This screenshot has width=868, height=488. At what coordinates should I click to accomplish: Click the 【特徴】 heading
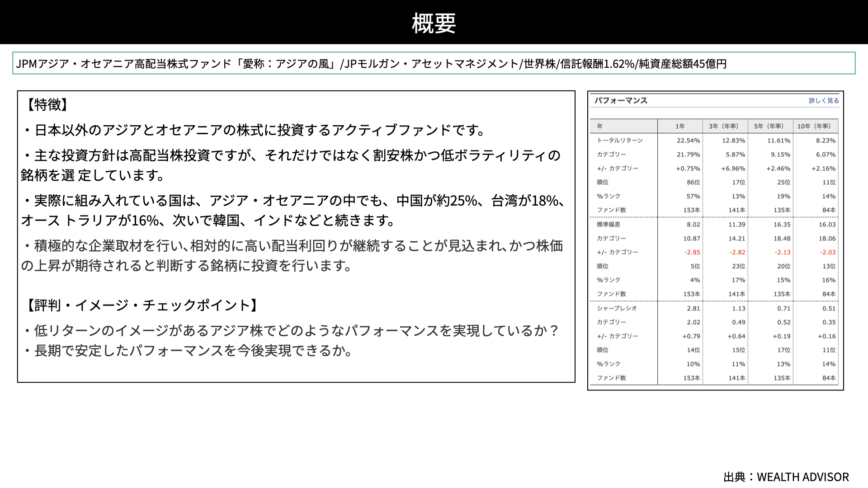(x=47, y=104)
